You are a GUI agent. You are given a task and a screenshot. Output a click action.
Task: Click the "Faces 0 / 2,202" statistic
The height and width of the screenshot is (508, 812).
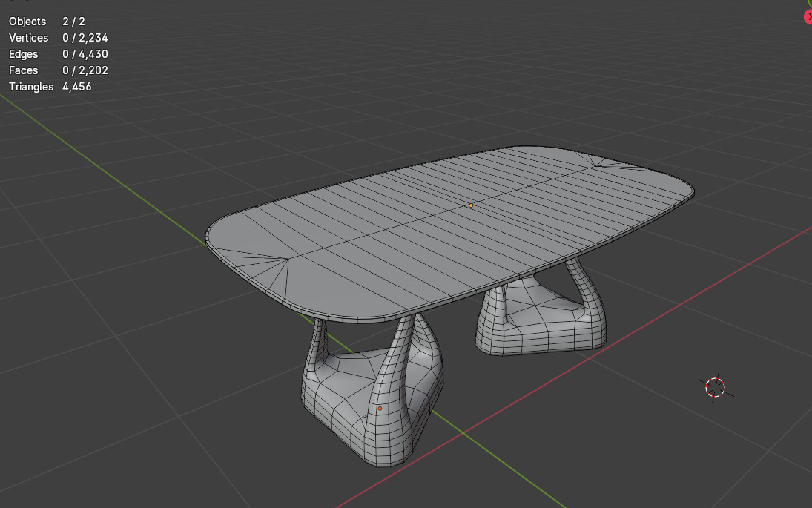coord(59,70)
